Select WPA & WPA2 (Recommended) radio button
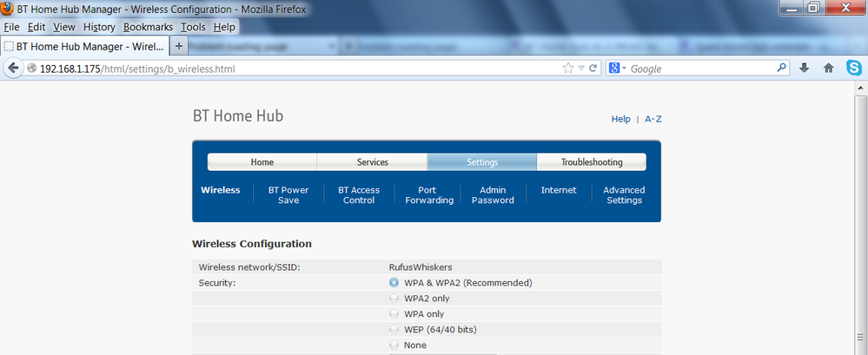The height and width of the screenshot is (355, 868). point(394,283)
